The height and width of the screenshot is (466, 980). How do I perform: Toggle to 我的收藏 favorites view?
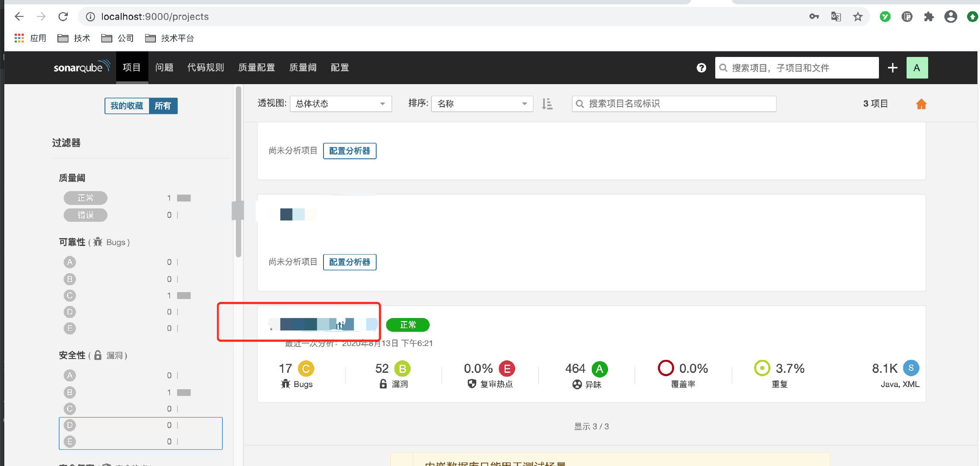[x=127, y=106]
